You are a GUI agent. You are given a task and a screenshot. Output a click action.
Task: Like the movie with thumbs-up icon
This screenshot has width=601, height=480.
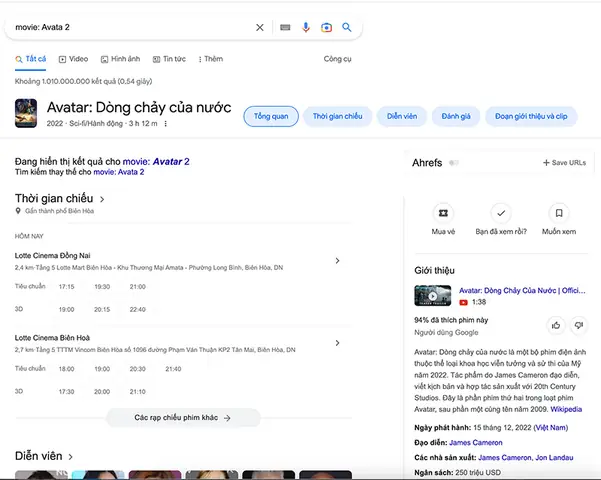click(556, 325)
